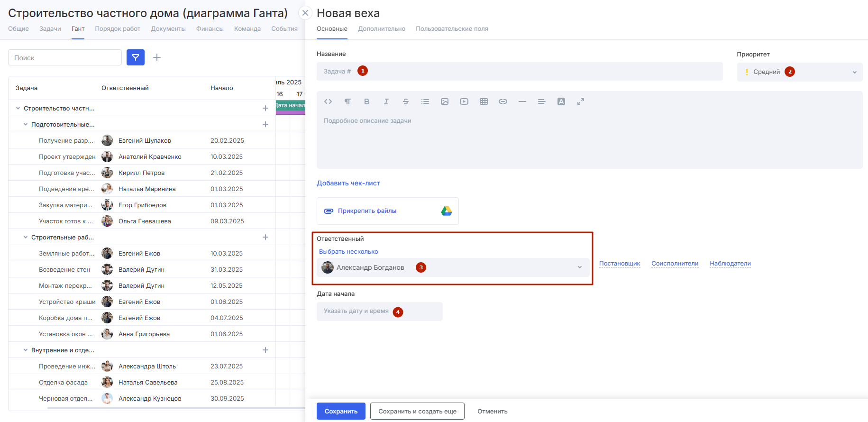This screenshot has width=868, height=422.
Task: Click Наталья Савельева avatar
Action: [x=107, y=382]
